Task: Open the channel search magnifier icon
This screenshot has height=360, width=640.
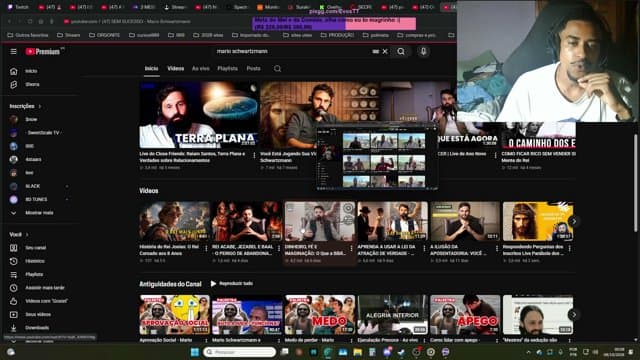Action: (278, 69)
